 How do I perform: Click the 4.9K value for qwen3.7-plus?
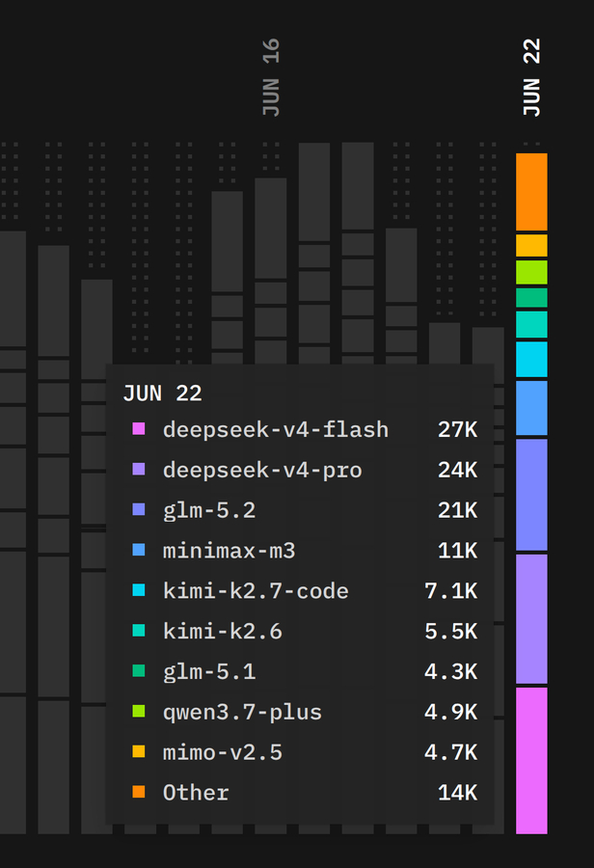451,713
